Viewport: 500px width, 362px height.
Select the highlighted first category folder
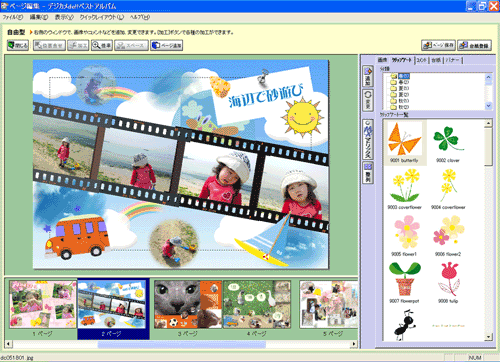[400, 76]
